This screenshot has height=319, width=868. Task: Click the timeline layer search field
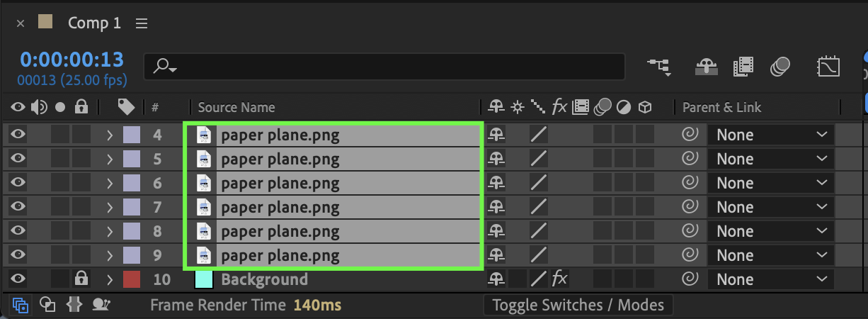point(396,67)
